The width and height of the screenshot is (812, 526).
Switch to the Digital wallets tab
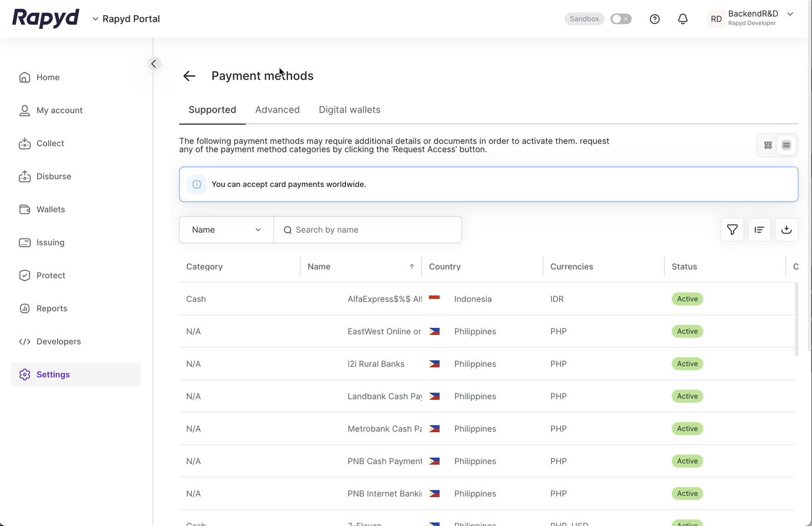pos(349,110)
